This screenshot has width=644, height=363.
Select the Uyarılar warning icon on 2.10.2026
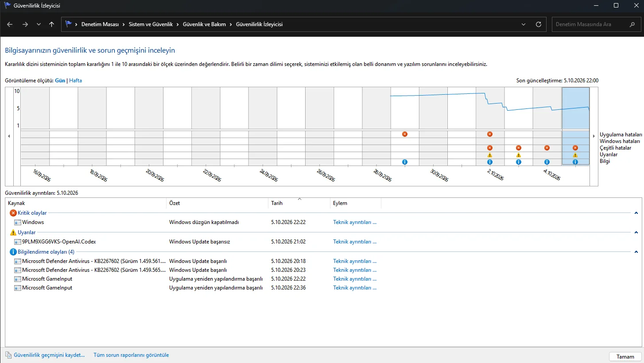pyautogui.click(x=490, y=155)
